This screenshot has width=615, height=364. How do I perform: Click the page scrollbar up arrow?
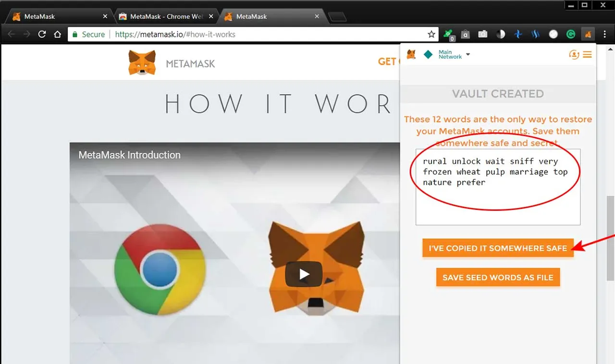click(x=611, y=49)
